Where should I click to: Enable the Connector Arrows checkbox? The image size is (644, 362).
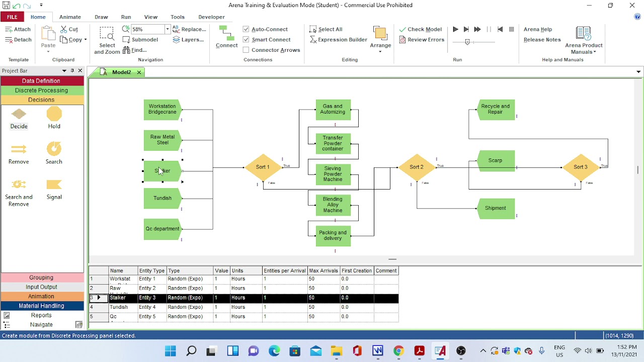coord(246,50)
